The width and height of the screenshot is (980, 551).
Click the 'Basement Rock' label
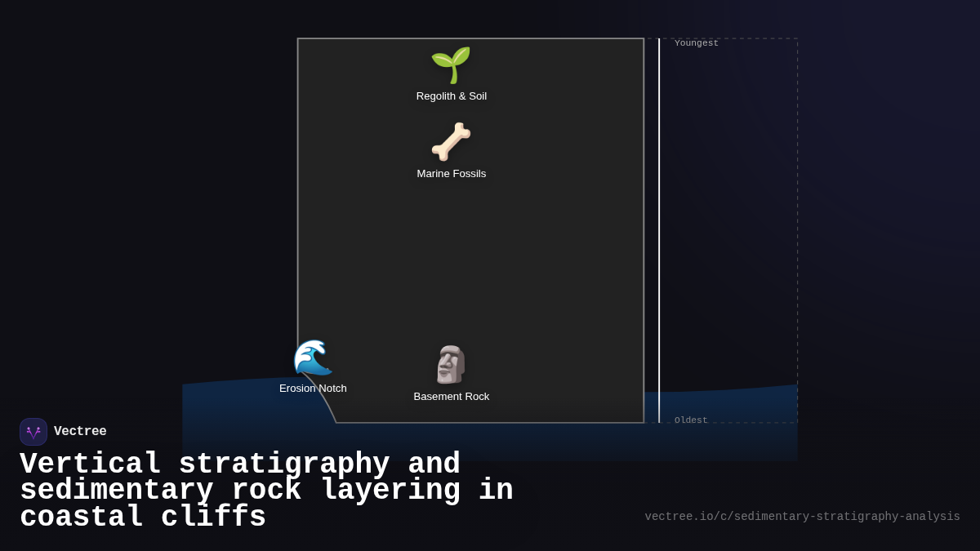pos(451,397)
